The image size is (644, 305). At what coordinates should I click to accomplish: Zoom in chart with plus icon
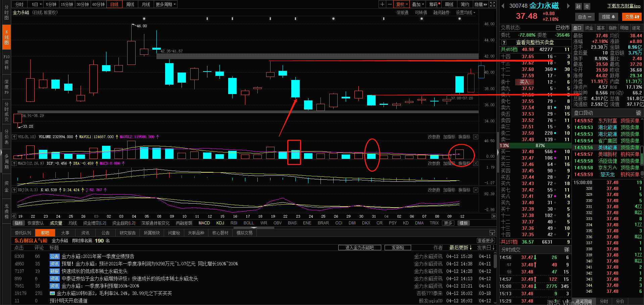[382, 4]
